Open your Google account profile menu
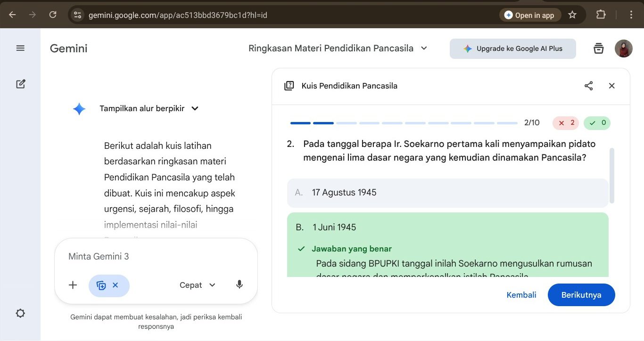 click(x=623, y=48)
